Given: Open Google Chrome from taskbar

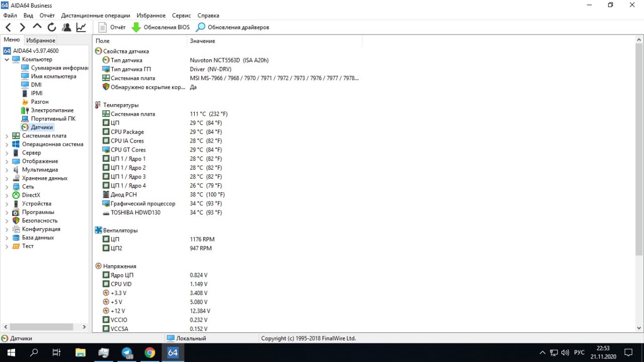Looking at the screenshot, I should [x=150, y=352].
